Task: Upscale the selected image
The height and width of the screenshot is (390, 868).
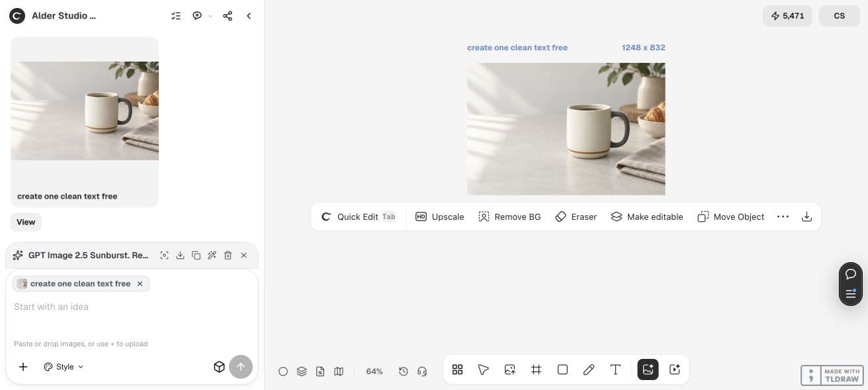Action: point(440,217)
